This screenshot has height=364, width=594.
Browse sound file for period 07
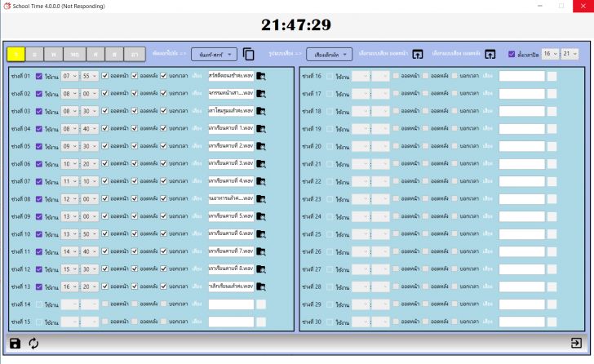coord(261,181)
